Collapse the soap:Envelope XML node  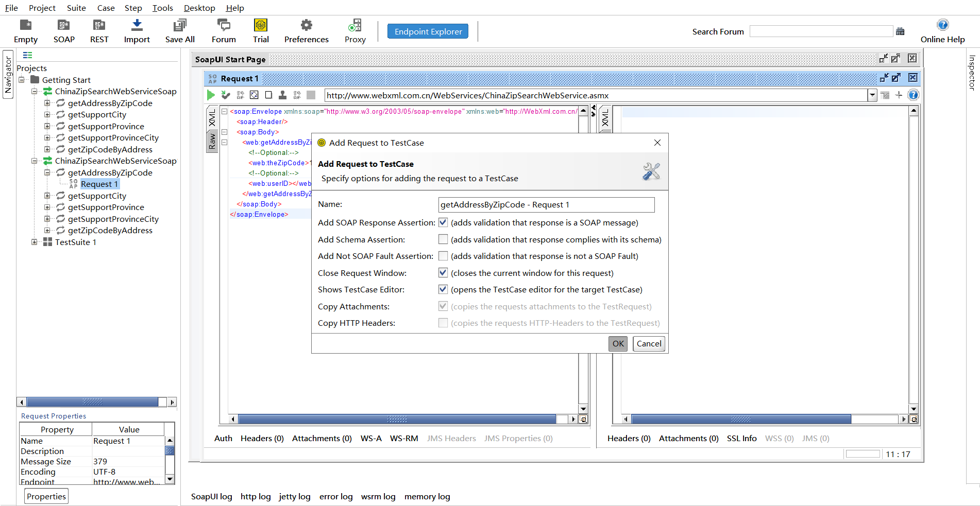click(x=225, y=111)
